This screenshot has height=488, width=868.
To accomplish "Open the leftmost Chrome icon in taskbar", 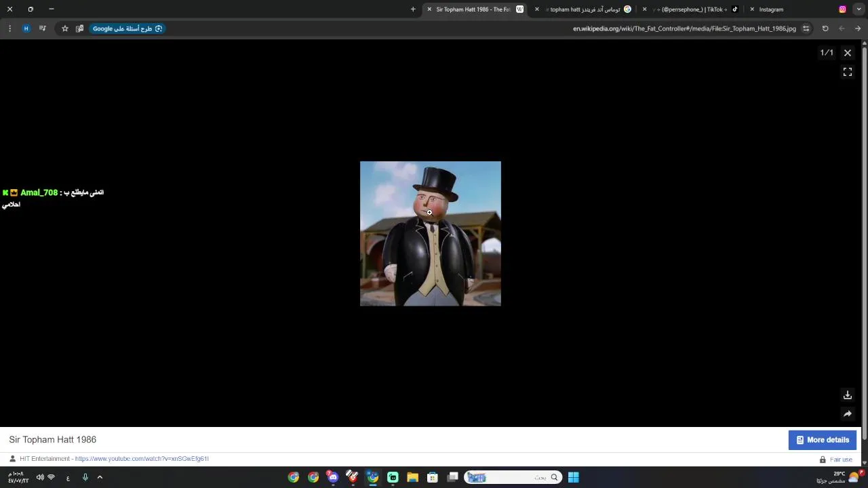I will (x=294, y=477).
